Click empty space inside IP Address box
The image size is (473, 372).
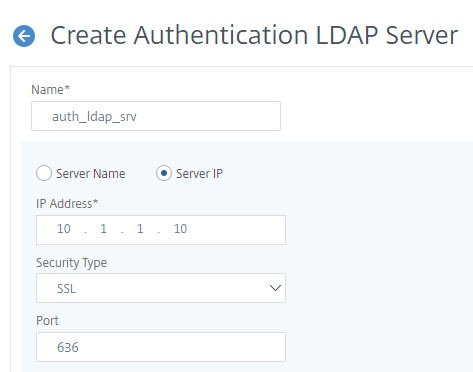237,230
